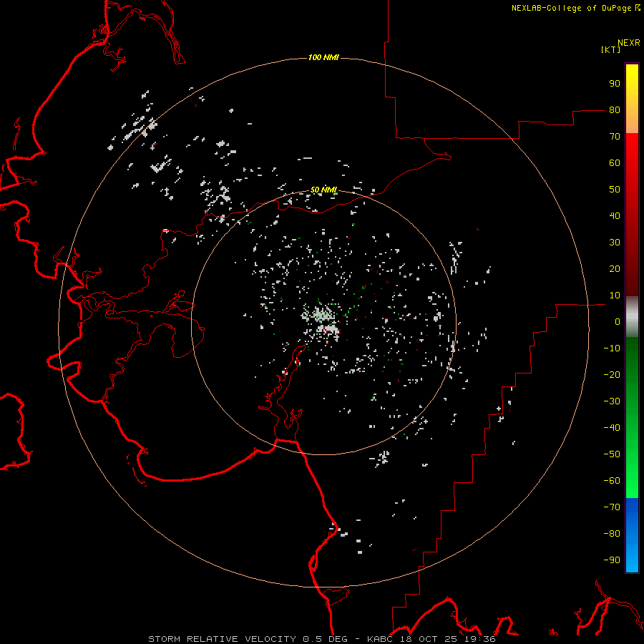Screen dimensions: 644x644
Task: Click the 19:36 timestamp in caption
Action: click(x=479, y=639)
